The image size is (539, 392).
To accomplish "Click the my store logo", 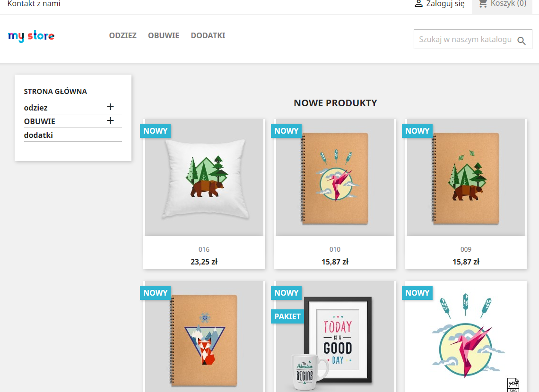I will click(x=31, y=36).
